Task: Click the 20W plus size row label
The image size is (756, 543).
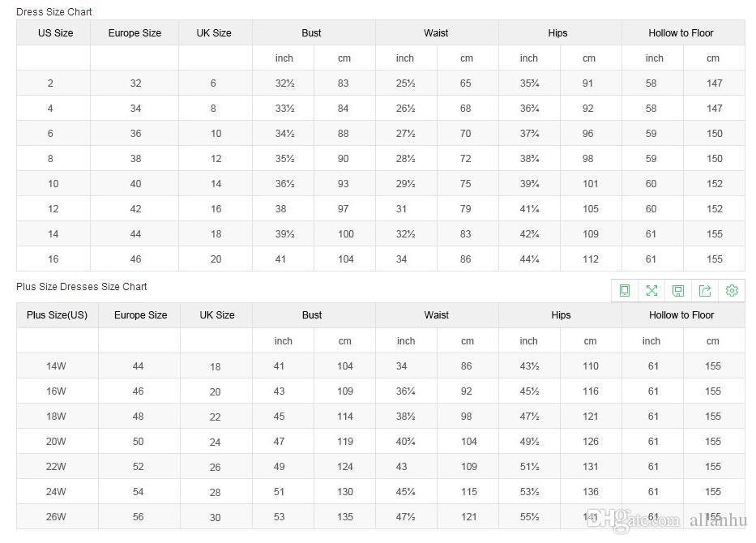Action: tap(56, 442)
